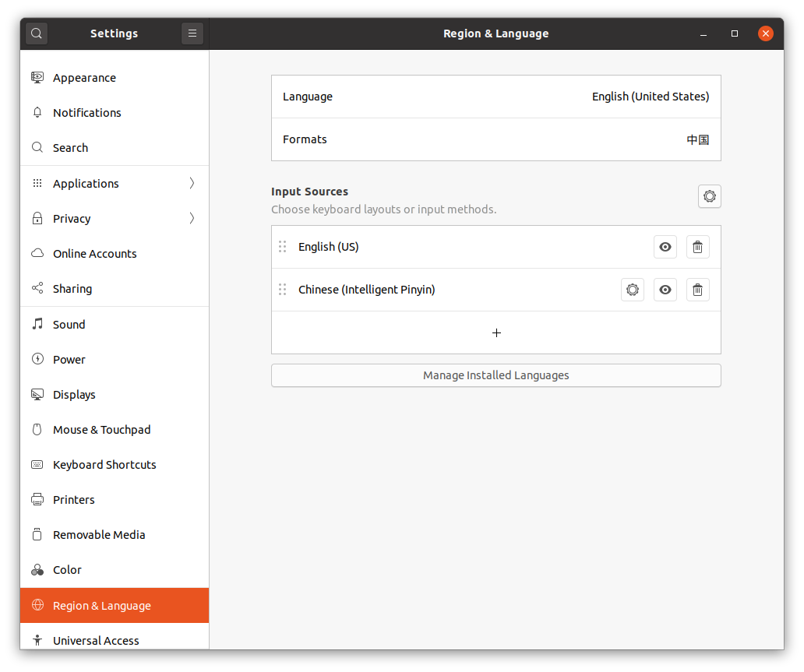Screen dimensions: 804x672
Task: Click the Sound settings icon
Action: pos(37,324)
